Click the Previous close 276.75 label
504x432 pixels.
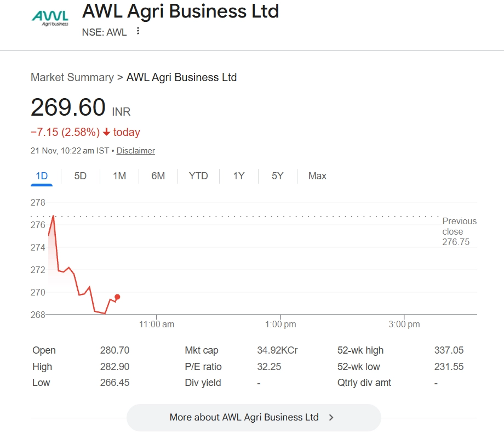[459, 231]
